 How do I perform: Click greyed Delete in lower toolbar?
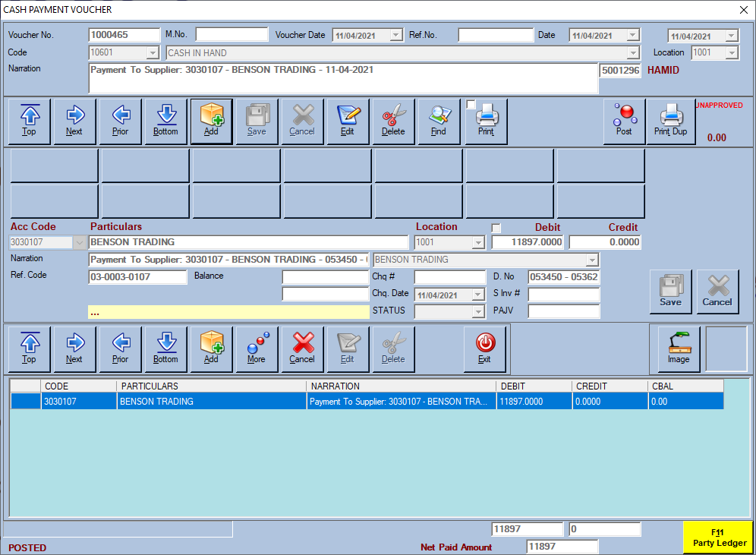pyautogui.click(x=393, y=349)
